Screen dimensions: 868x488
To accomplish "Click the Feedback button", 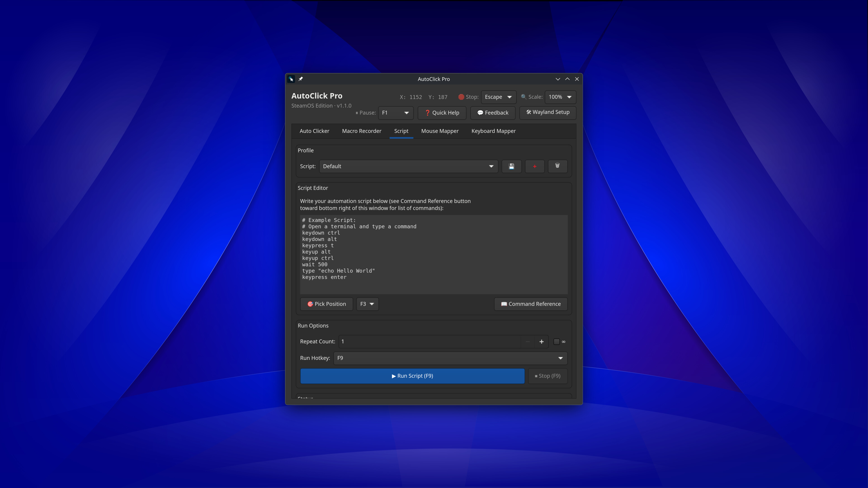I will pos(493,113).
